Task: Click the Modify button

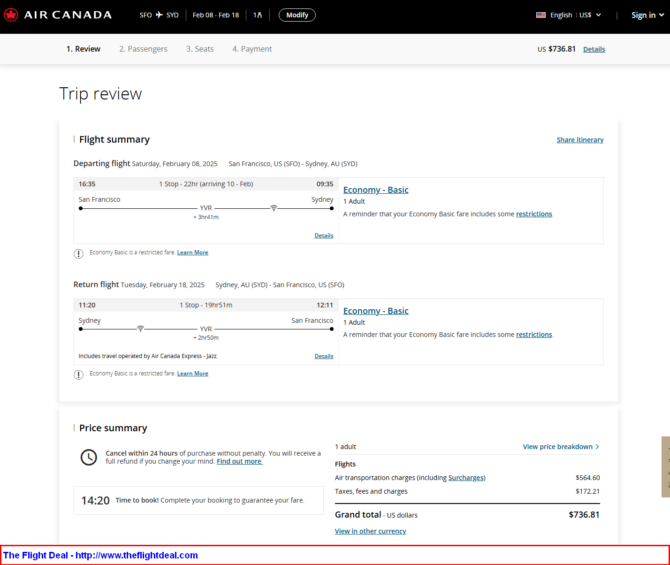Action: point(297,15)
